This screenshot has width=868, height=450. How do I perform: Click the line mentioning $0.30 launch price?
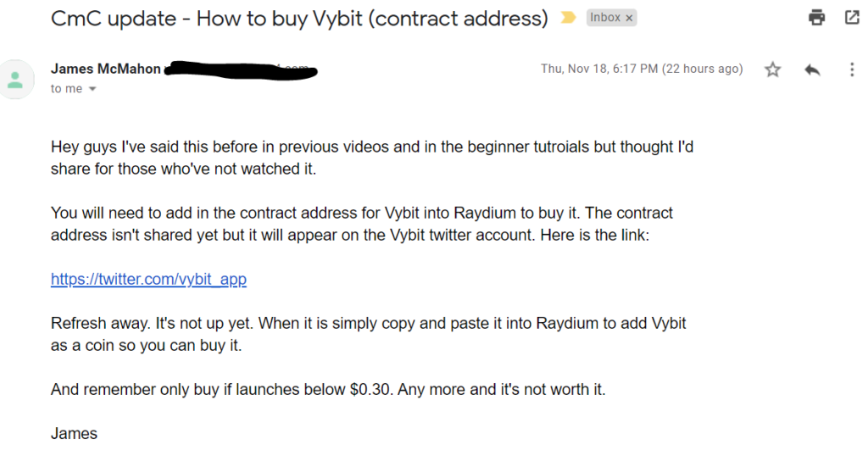tap(328, 390)
